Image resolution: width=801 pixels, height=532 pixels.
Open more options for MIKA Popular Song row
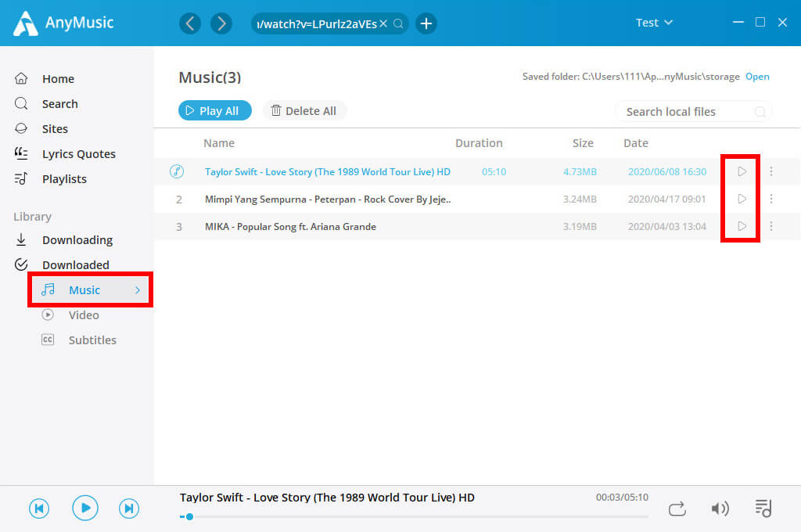pyautogui.click(x=770, y=226)
